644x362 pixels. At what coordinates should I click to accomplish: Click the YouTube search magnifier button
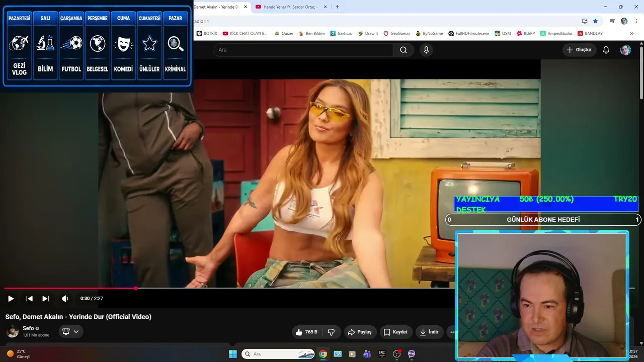coord(404,50)
